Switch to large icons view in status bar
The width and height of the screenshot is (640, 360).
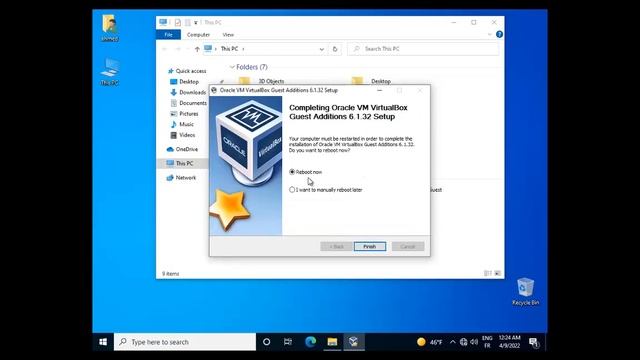coord(498,273)
